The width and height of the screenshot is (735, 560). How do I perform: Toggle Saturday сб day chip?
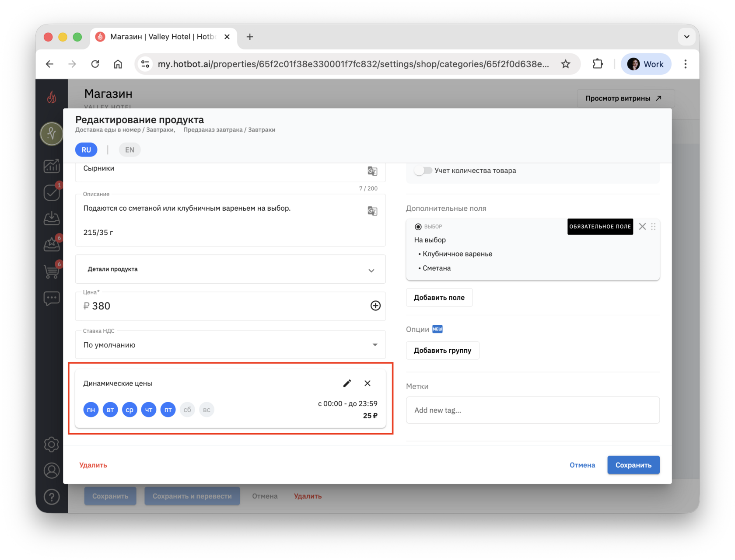tap(187, 410)
